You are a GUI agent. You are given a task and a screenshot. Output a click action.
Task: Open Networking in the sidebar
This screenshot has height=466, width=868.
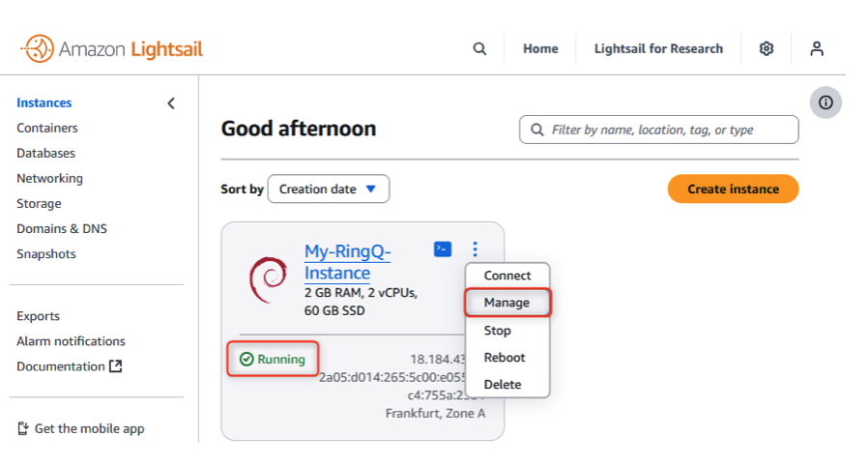coord(50,178)
